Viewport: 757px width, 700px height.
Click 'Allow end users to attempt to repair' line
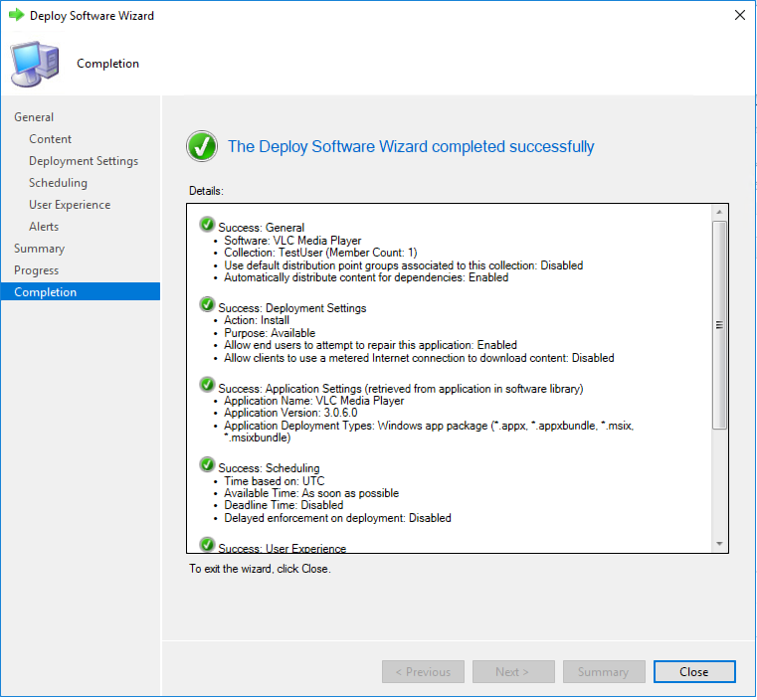point(370,345)
